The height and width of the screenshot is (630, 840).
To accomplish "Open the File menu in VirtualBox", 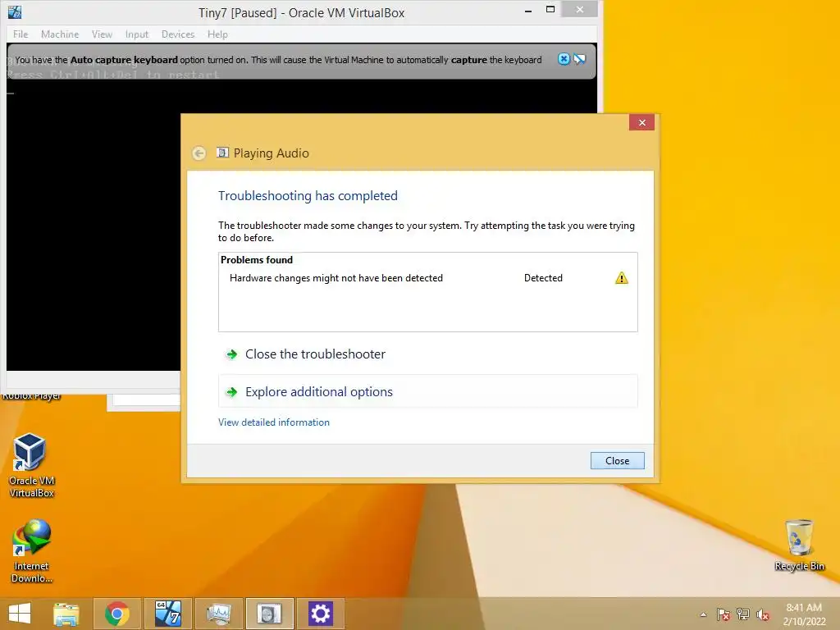I will pos(21,34).
